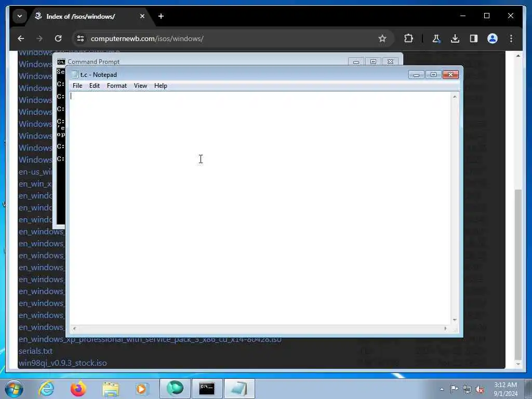Switch to the green browser taskbar button
The width and height of the screenshot is (532, 399).
coord(175,389)
